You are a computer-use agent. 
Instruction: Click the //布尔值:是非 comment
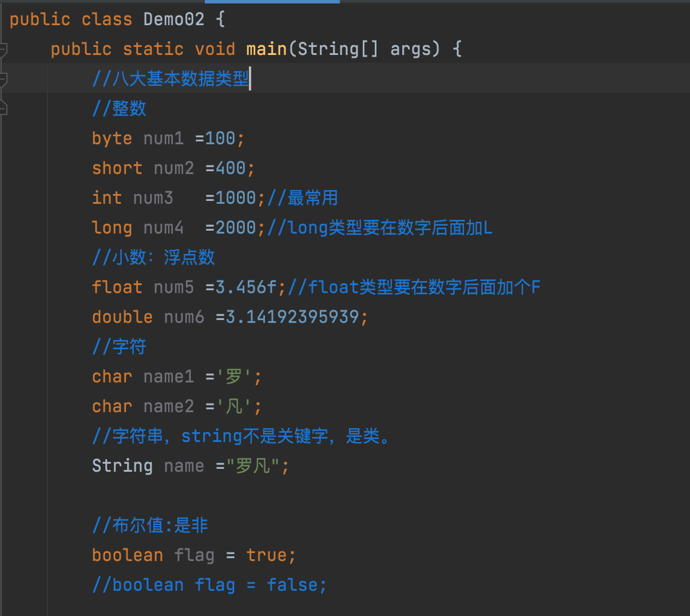click(150, 526)
